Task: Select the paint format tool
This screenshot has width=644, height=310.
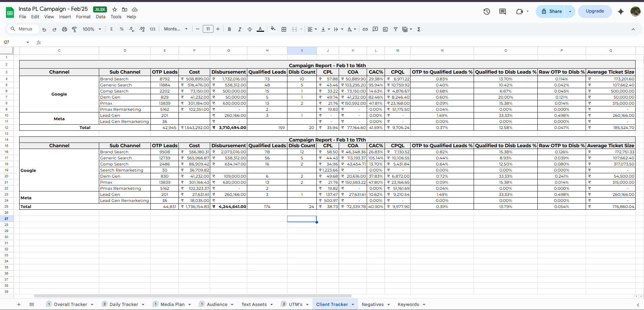Action: click(75, 29)
